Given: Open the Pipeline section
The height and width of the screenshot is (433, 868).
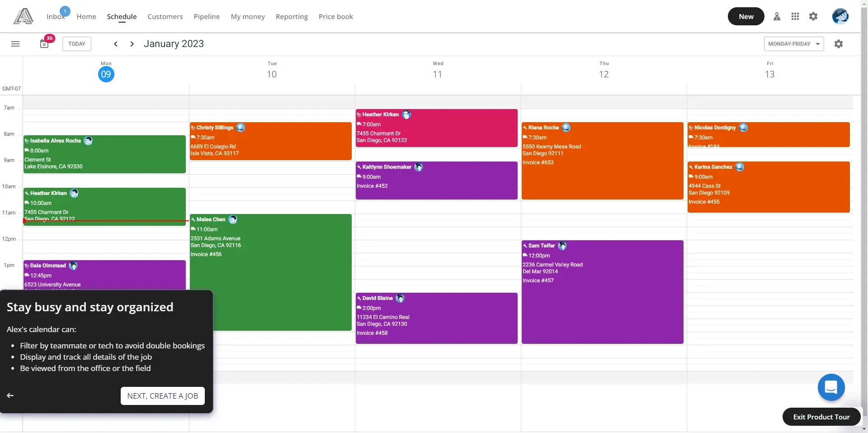Looking at the screenshot, I should 206,16.
